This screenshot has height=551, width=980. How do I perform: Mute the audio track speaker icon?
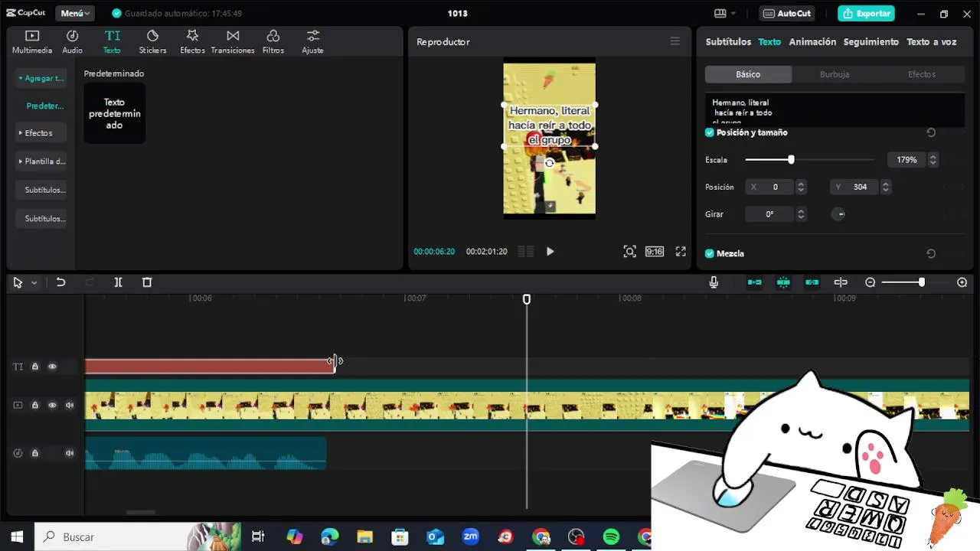tap(70, 453)
